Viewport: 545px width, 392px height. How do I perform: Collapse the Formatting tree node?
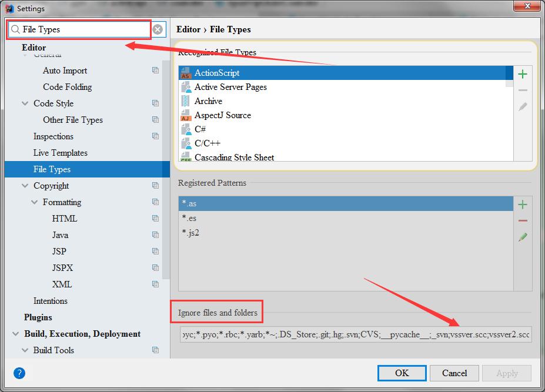pyautogui.click(x=34, y=202)
